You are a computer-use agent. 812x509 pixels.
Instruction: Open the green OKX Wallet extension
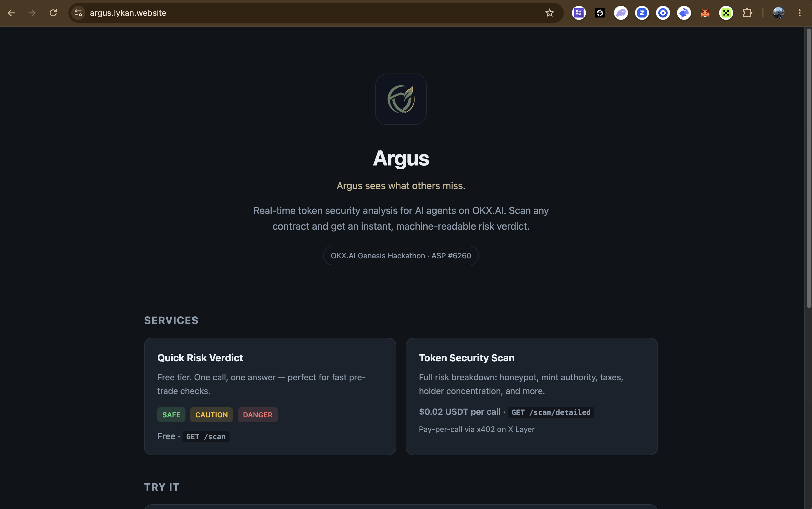(726, 13)
